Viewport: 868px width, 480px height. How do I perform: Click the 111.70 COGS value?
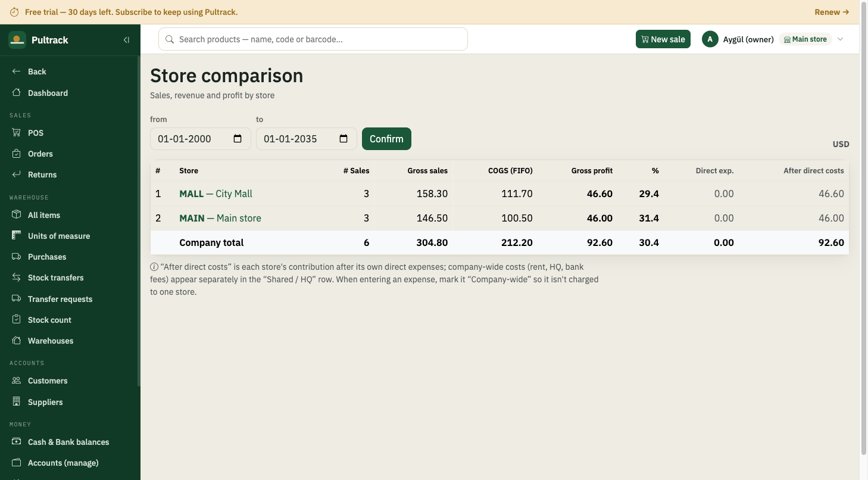coord(517,194)
